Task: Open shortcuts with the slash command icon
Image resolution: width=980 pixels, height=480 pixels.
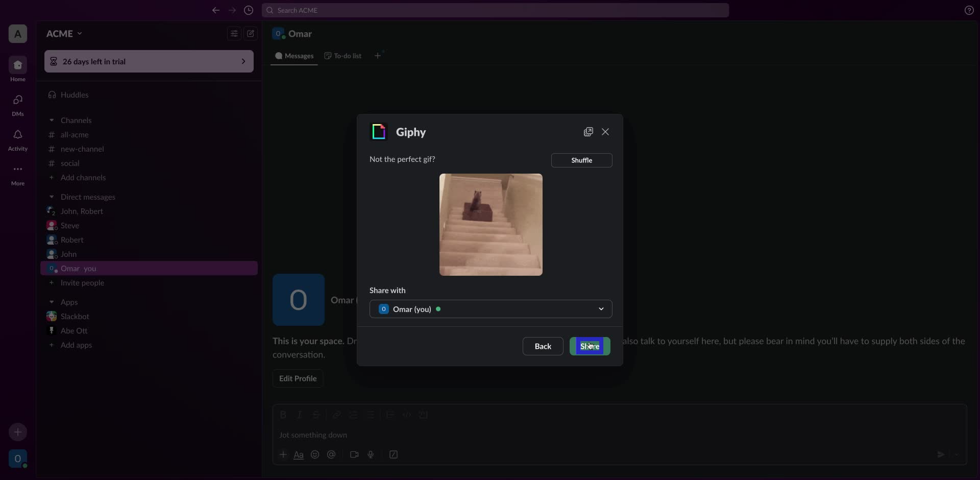Action: click(x=394, y=454)
